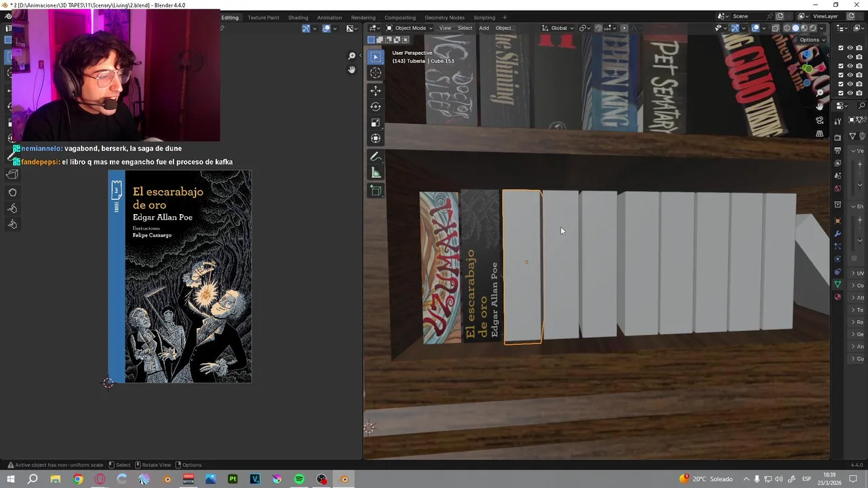Click the 3D viewport pan hand gizmo
Viewport: 868px width, 488px height.
[820, 106]
